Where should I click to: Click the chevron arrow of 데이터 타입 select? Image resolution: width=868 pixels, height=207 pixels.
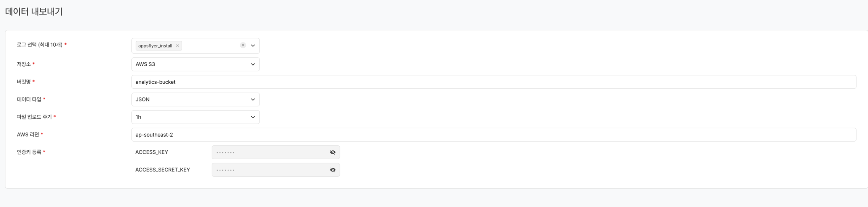[x=253, y=99]
